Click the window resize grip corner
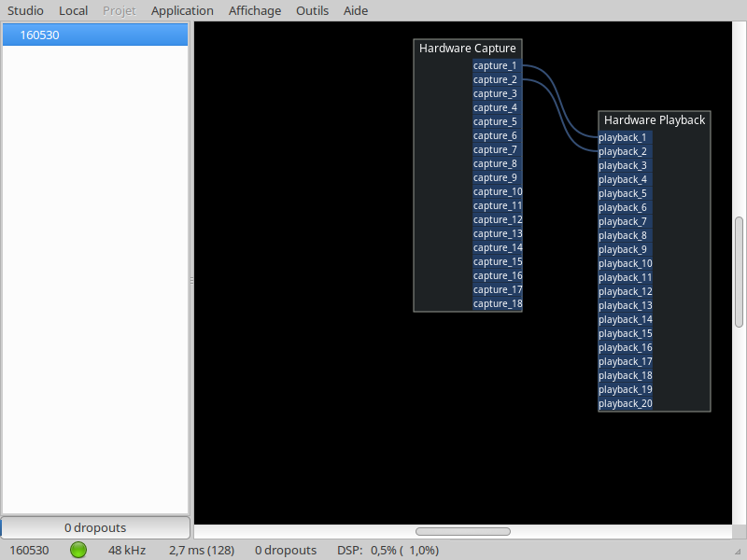The image size is (747, 560). pyautogui.click(x=740, y=553)
